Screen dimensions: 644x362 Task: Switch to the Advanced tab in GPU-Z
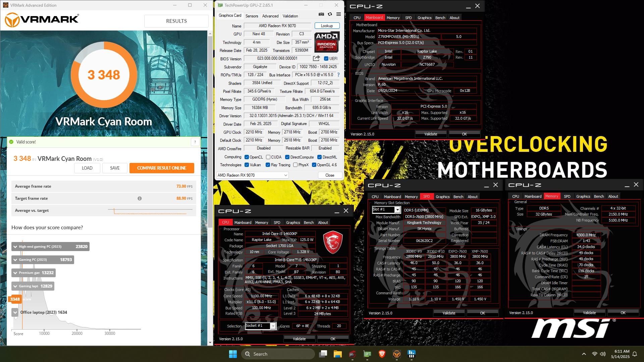(x=270, y=16)
